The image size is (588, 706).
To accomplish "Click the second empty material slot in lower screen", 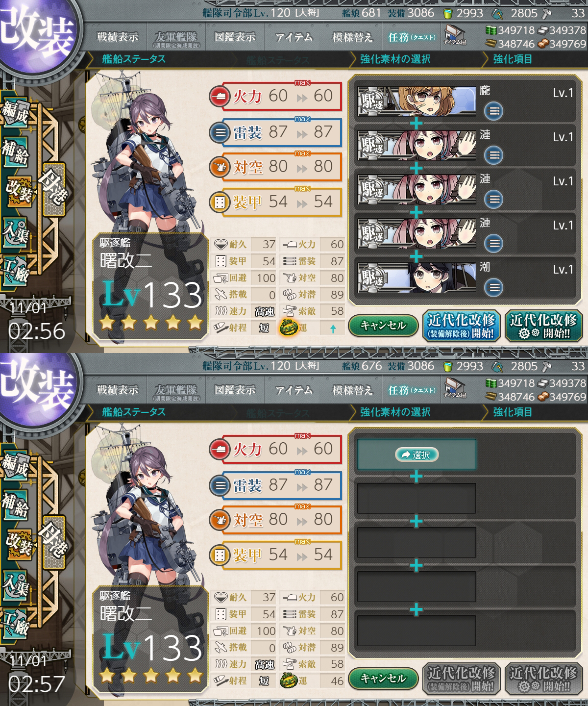I will (416, 499).
